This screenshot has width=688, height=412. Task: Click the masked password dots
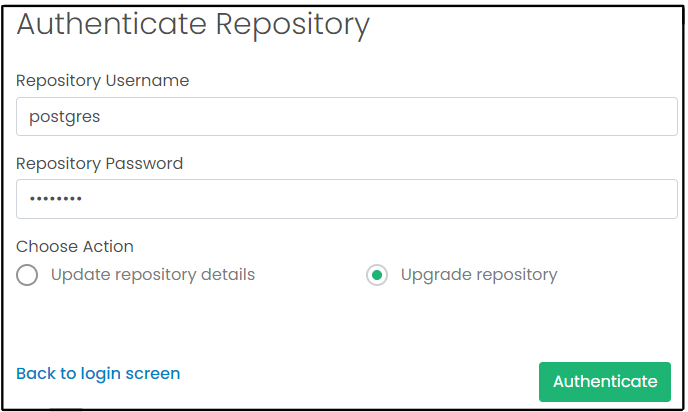point(55,199)
